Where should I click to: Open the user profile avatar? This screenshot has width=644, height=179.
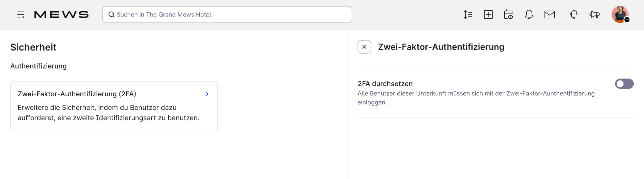pyautogui.click(x=620, y=14)
